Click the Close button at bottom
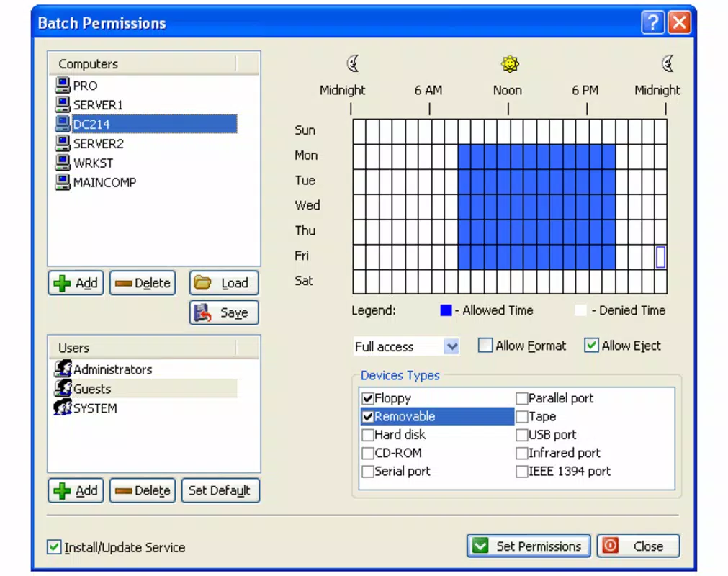728x576 pixels. coord(639,546)
